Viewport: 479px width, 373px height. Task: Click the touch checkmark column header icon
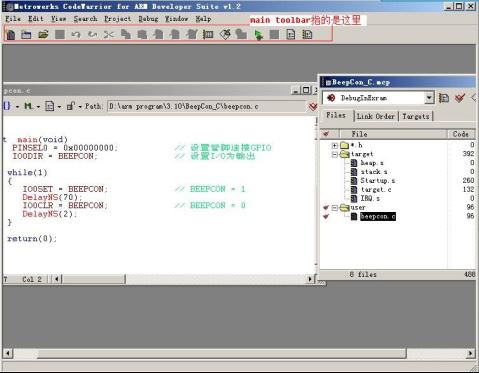(326, 134)
